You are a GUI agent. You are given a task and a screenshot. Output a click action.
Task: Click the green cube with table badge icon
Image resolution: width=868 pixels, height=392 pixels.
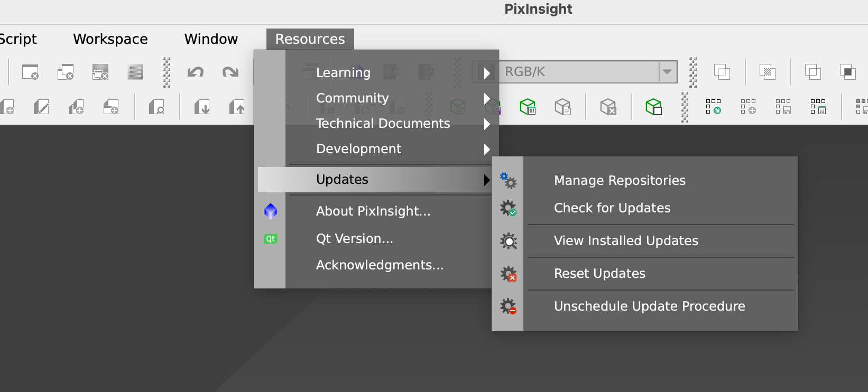pyautogui.click(x=528, y=107)
